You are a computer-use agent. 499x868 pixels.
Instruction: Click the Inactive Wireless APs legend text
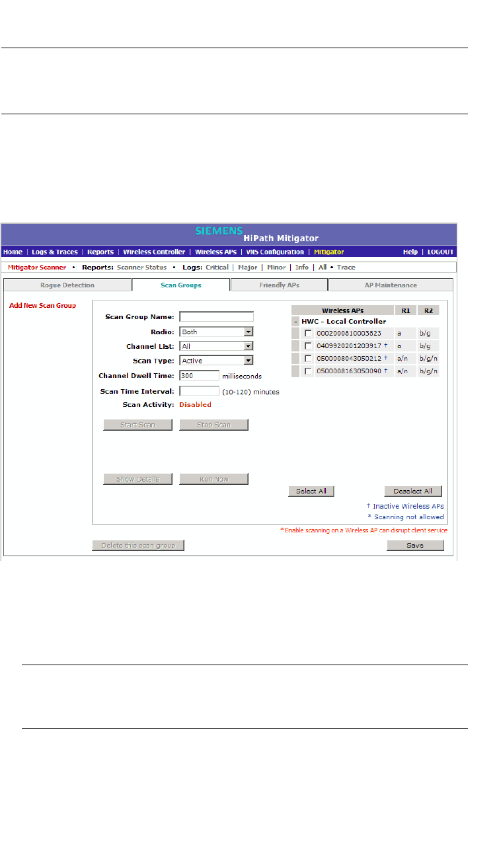pos(408,506)
